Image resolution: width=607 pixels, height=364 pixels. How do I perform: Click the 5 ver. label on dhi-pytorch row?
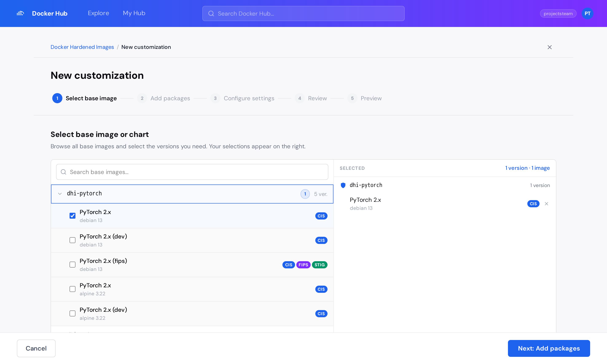[321, 194]
